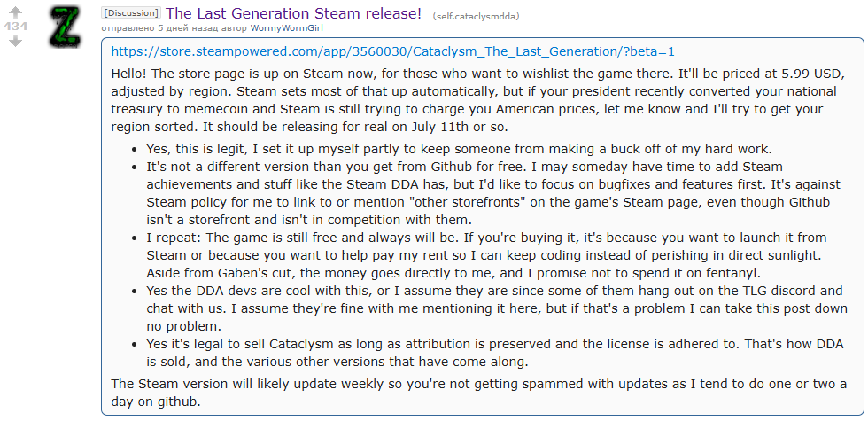Open 'The Last Generation Steam release!' title link
Screen dimensions: 868x421
tap(293, 13)
